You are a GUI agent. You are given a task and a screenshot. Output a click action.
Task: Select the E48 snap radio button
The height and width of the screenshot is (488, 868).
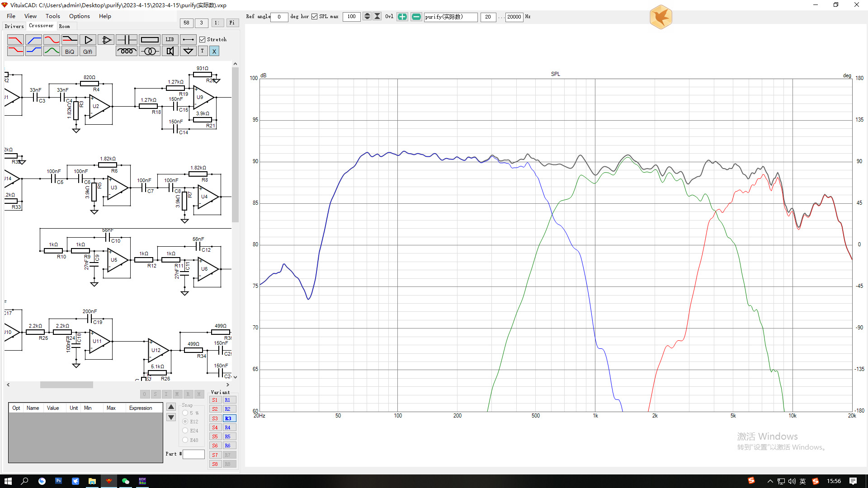tap(185, 440)
